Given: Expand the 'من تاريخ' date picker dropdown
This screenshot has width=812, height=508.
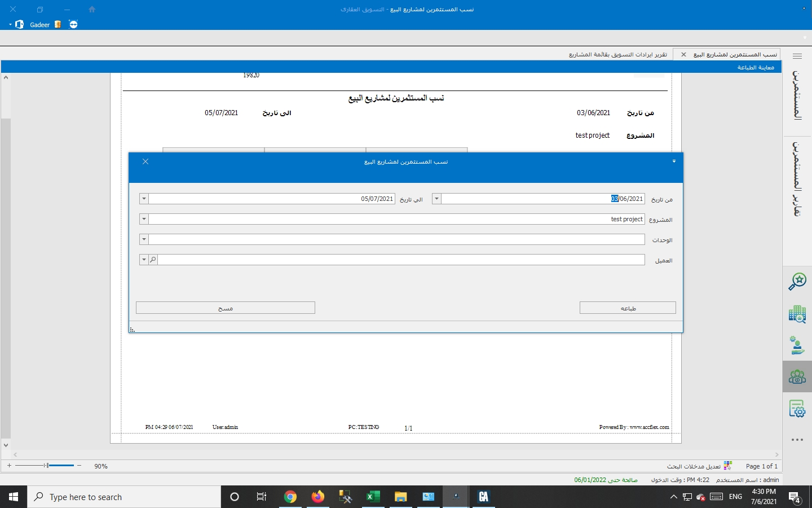Looking at the screenshot, I should coord(436,199).
